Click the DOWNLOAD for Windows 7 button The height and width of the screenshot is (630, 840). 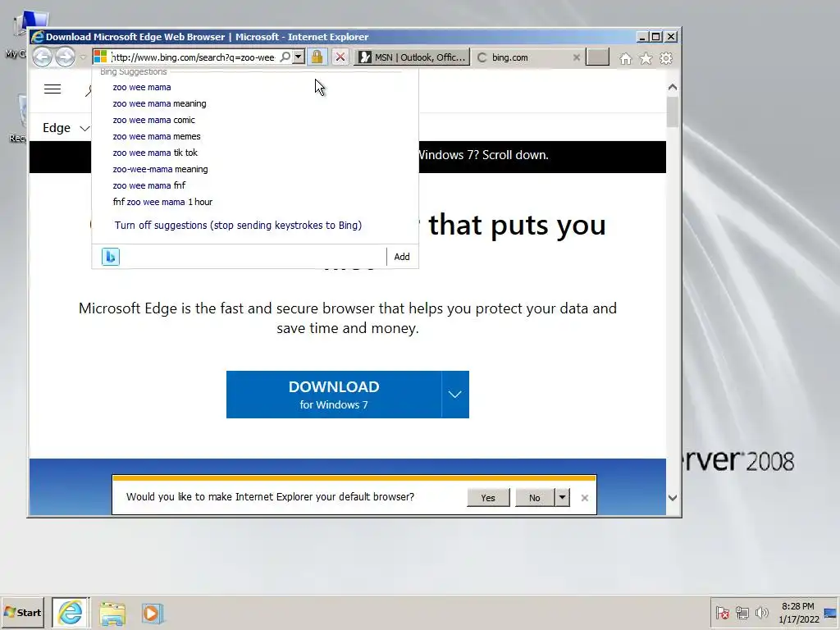[334, 395]
